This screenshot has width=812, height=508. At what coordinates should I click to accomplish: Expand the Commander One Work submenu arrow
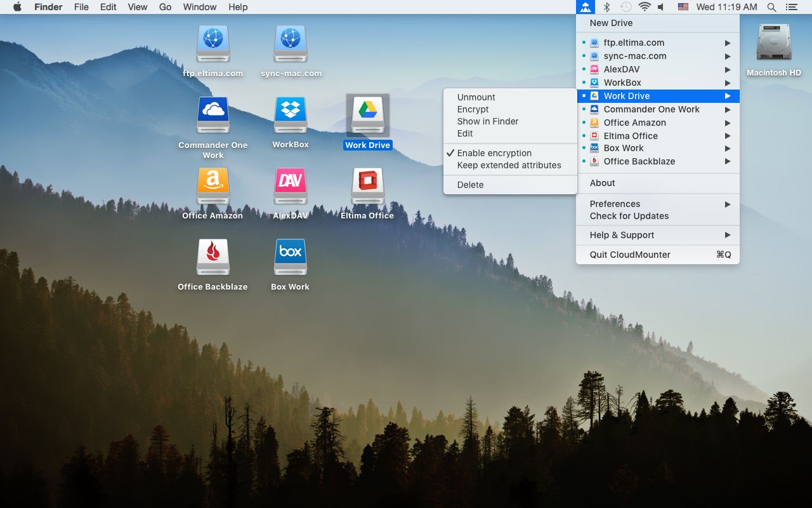pyautogui.click(x=728, y=109)
